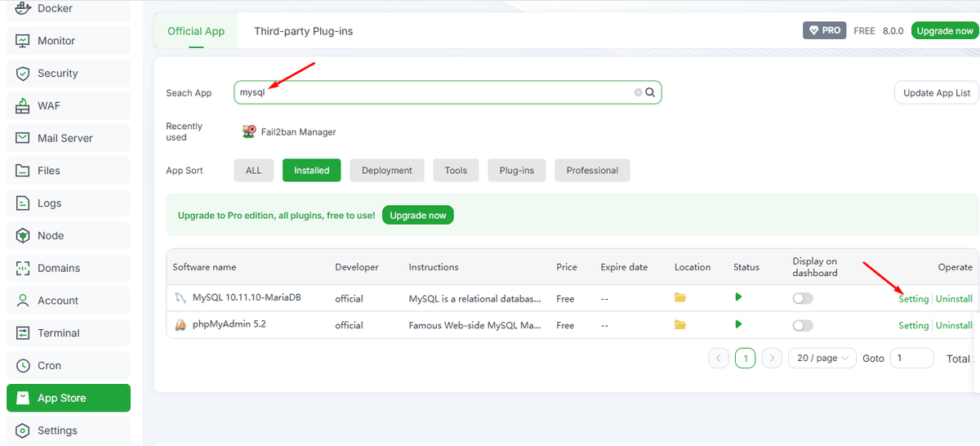This screenshot has height=446, width=980.
Task: Click the WAF sidebar icon
Action: (23, 105)
